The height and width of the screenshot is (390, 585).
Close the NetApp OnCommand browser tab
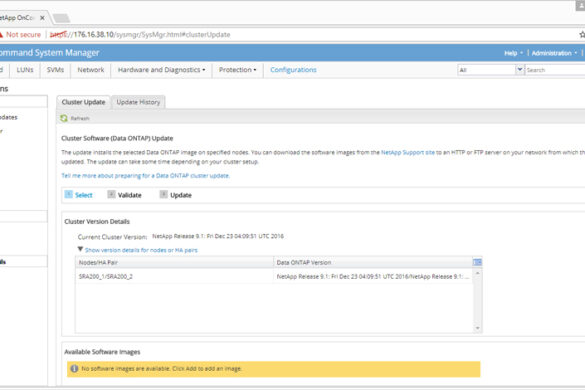pos(42,18)
